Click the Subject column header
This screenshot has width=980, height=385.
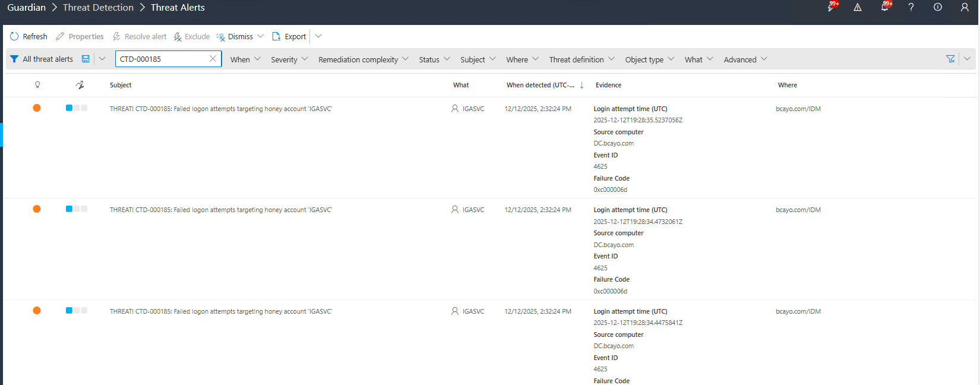[121, 85]
